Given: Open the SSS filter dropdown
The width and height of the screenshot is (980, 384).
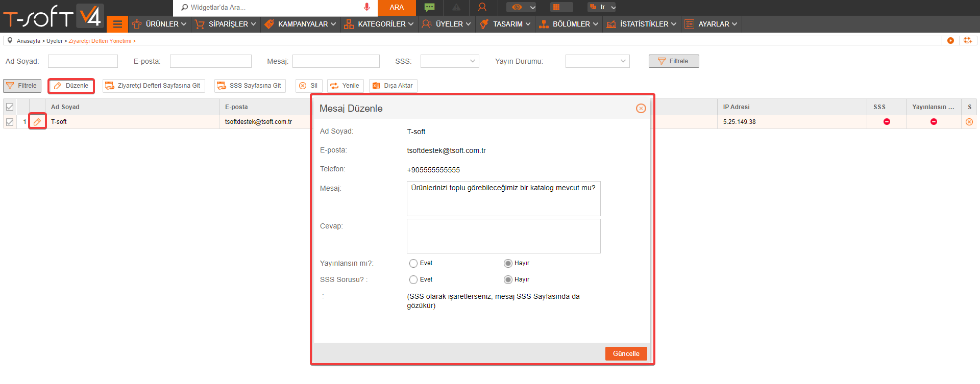Looking at the screenshot, I should [x=450, y=61].
